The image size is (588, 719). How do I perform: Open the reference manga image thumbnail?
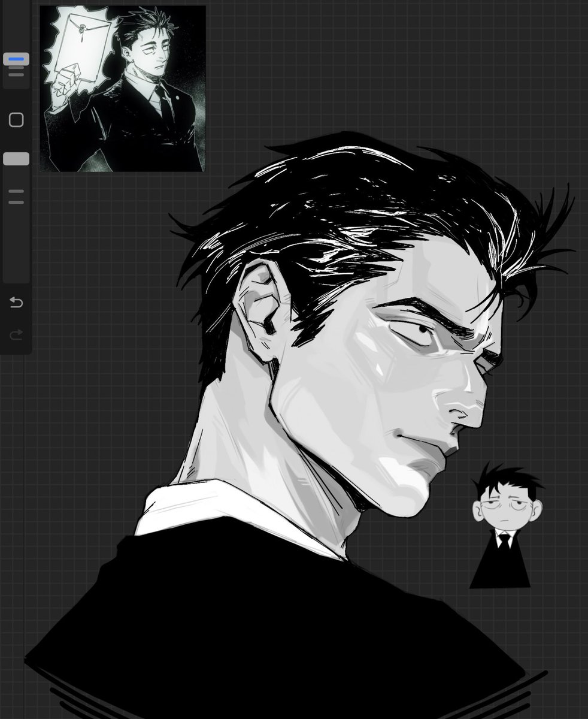[123, 89]
